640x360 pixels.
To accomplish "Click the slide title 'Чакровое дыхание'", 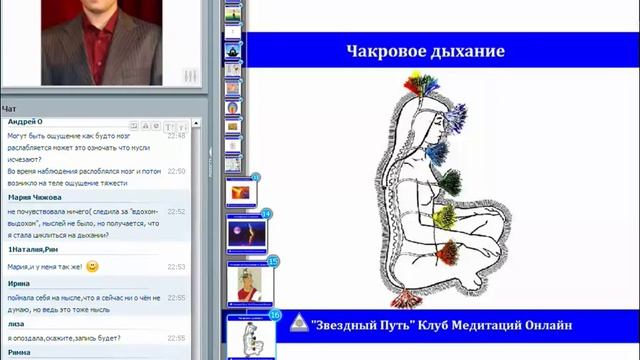I will click(426, 51).
